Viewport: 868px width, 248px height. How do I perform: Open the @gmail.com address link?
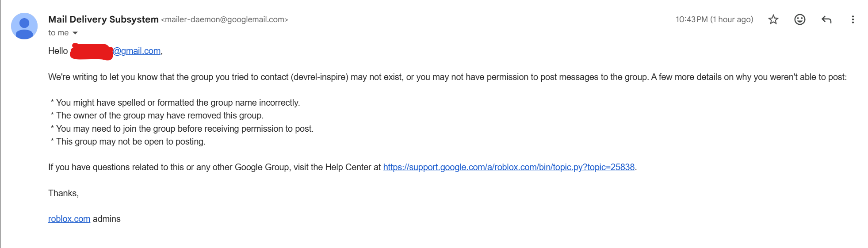click(x=137, y=51)
